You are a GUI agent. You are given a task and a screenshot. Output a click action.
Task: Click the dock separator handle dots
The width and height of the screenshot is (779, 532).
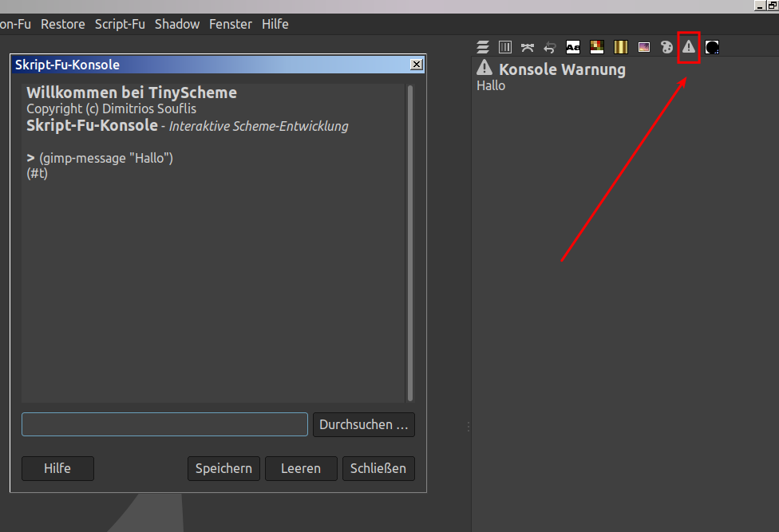(469, 427)
